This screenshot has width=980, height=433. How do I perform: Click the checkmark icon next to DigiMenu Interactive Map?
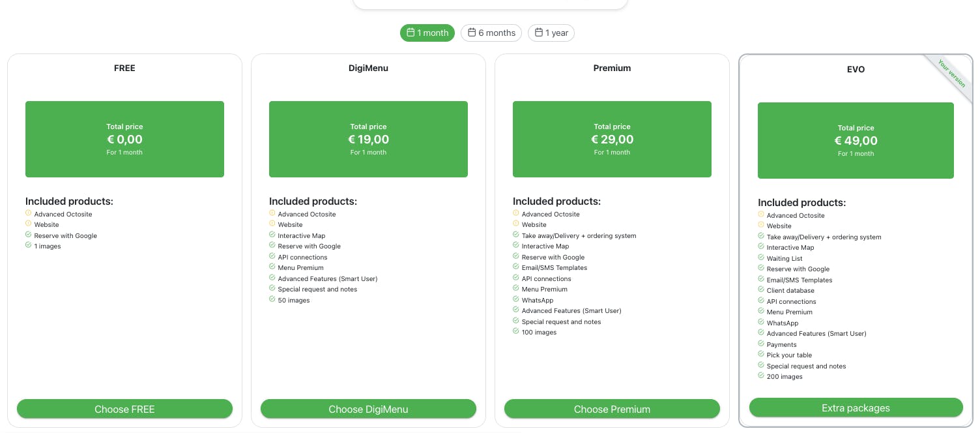272,235
